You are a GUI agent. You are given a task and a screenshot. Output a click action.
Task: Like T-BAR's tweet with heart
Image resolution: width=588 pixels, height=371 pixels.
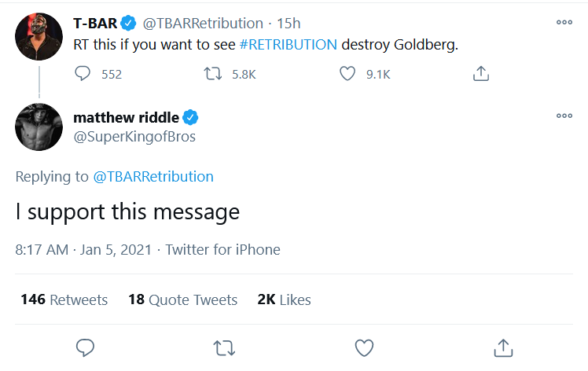click(x=348, y=74)
